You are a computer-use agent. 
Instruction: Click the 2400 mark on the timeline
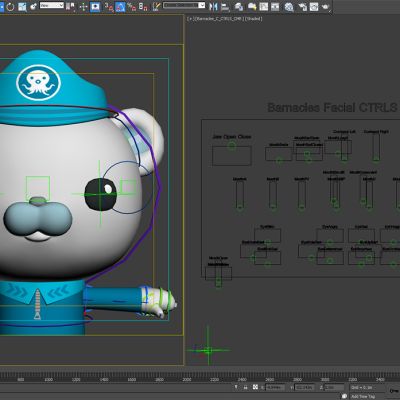[x=242, y=380]
